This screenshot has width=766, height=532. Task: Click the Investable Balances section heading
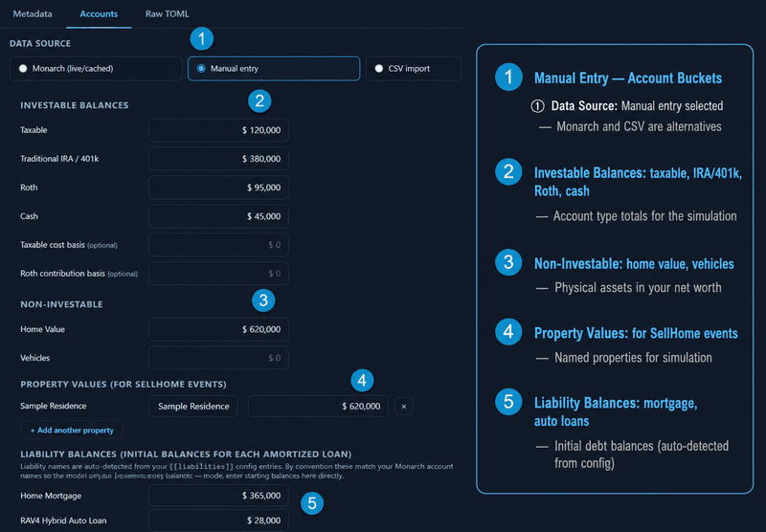75,105
